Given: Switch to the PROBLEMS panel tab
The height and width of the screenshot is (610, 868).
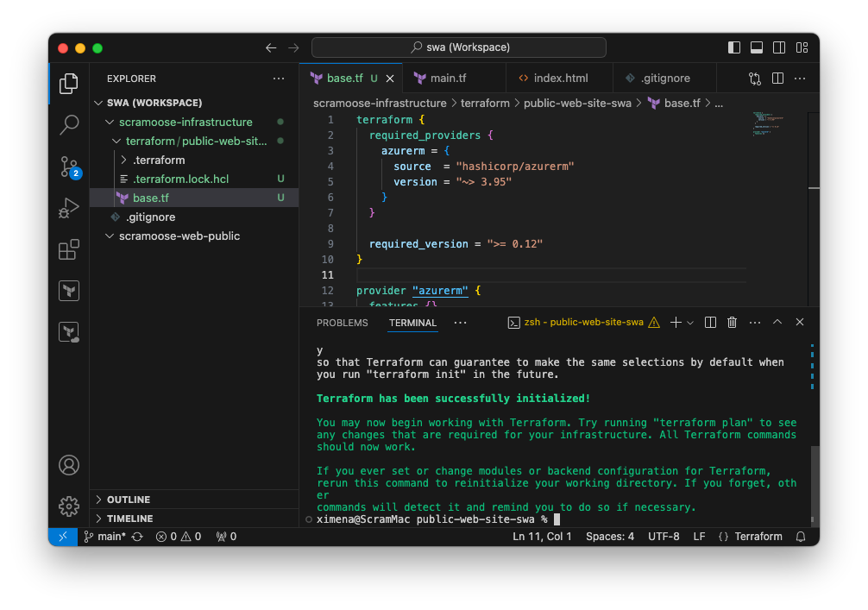Looking at the screenshot, I should pos(342,323).
